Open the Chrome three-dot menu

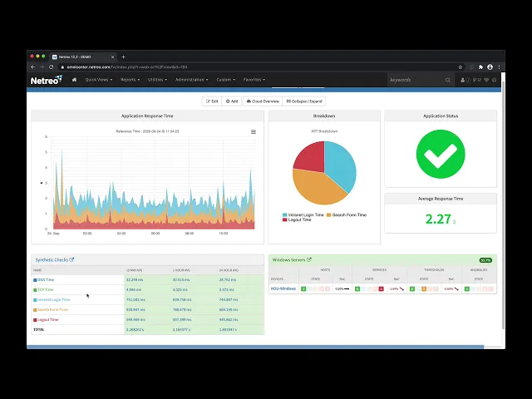[x=499, y=67]
